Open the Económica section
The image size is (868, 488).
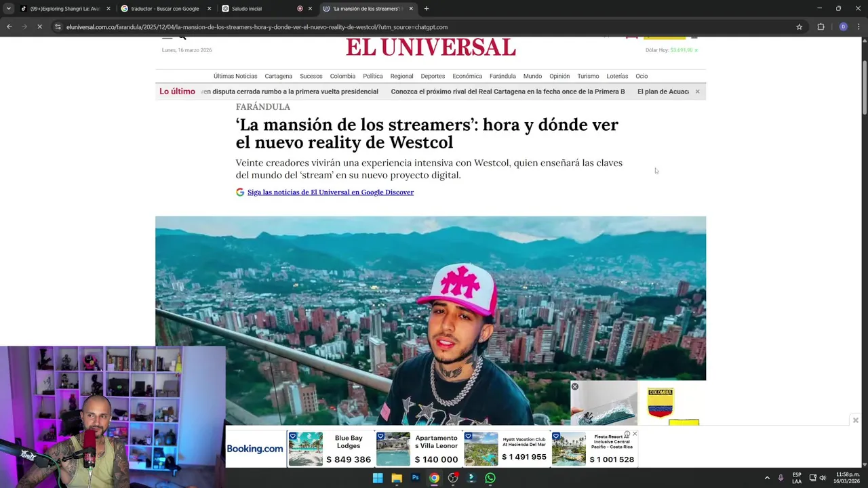coord(467,76)
